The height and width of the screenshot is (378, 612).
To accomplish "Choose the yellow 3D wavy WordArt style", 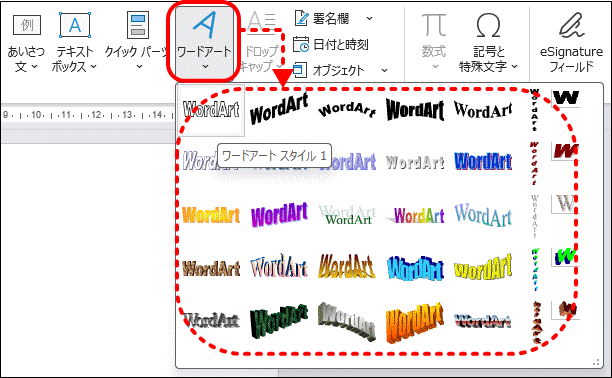I will click(x=483, y=267).
